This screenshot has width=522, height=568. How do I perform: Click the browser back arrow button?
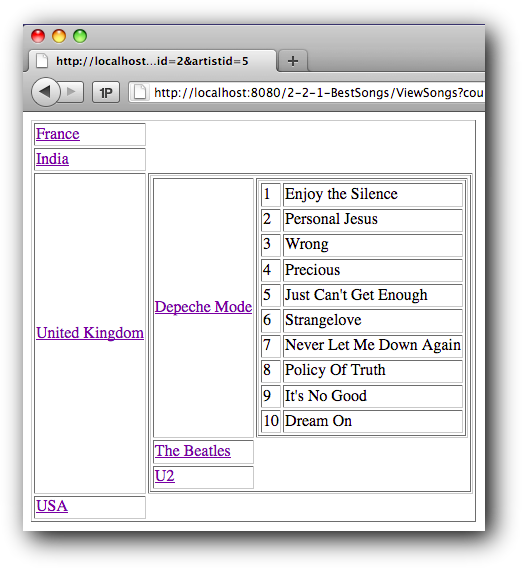(x=45, y=92)
